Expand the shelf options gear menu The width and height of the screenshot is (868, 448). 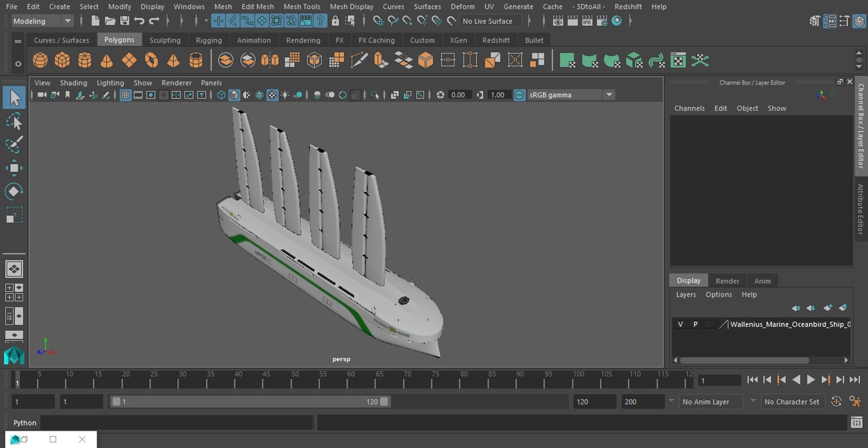(x=18, y=64)
